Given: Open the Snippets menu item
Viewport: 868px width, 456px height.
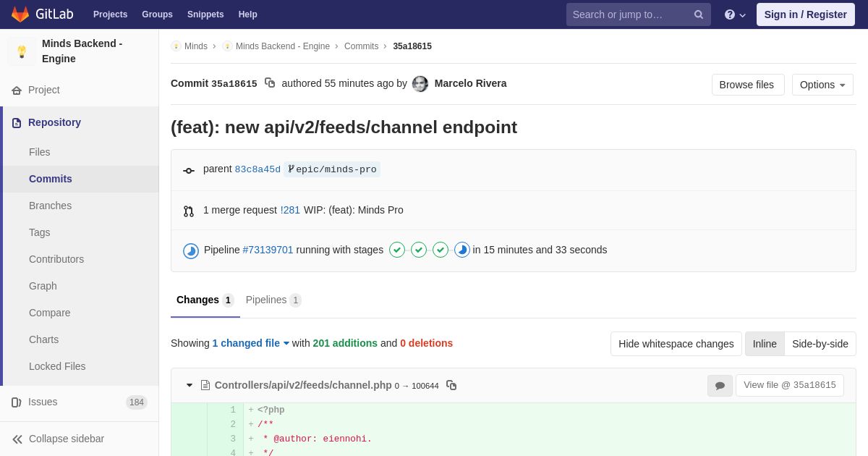Looking at the screenshot, I should [x=205, y=14].
